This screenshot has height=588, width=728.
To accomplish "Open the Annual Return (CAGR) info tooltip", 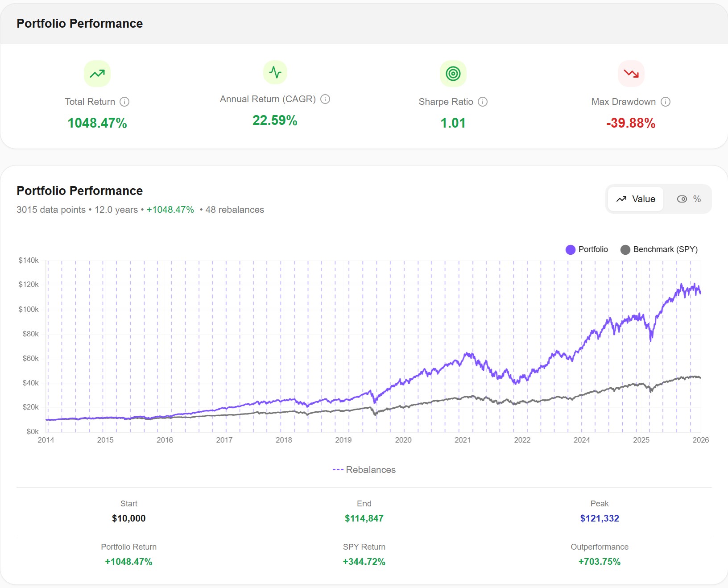I will point(325,99).
